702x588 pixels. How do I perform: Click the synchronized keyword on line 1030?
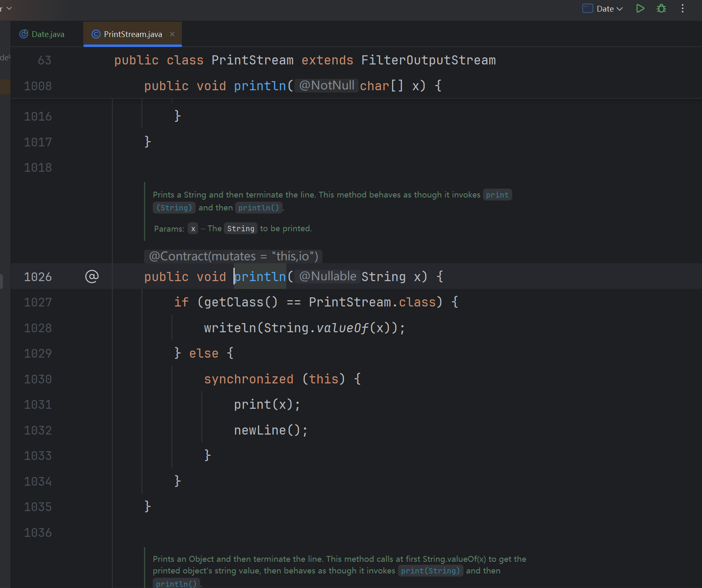[249, 379]
